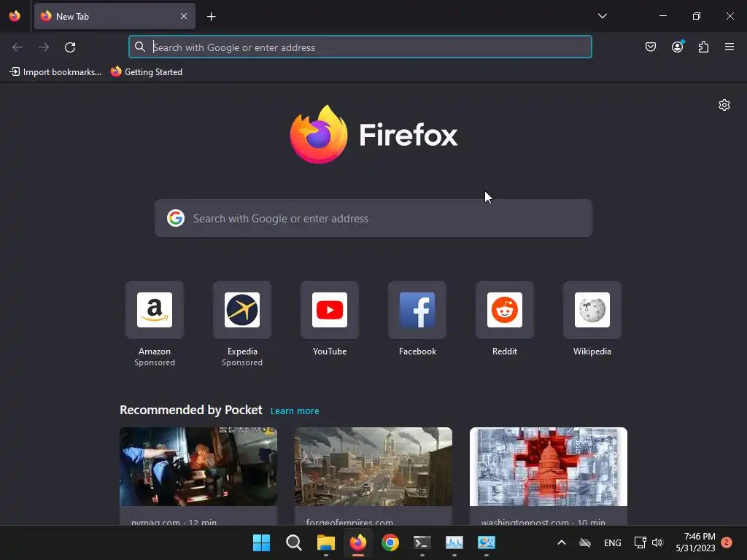Launch Google Chrome from taskbar
The image size is (747, 560).
pyautogui.click(x=390, y=542)
